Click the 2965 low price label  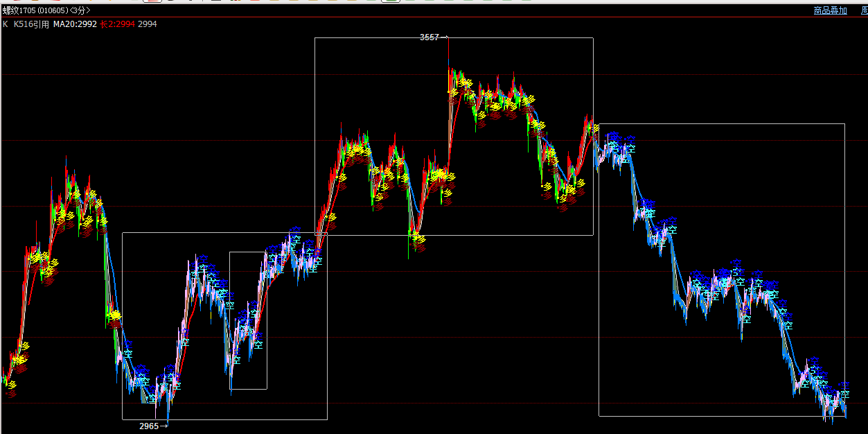(148, 426)
